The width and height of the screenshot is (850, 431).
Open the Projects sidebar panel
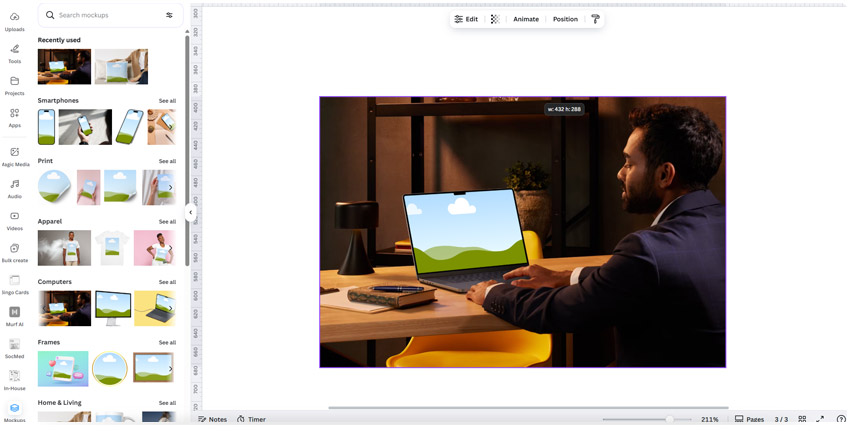(x=15, y=85)
